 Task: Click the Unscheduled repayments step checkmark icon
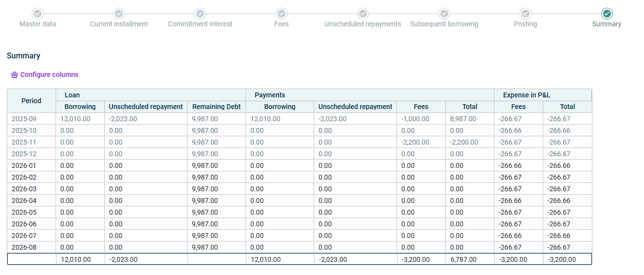click(362, 14)
